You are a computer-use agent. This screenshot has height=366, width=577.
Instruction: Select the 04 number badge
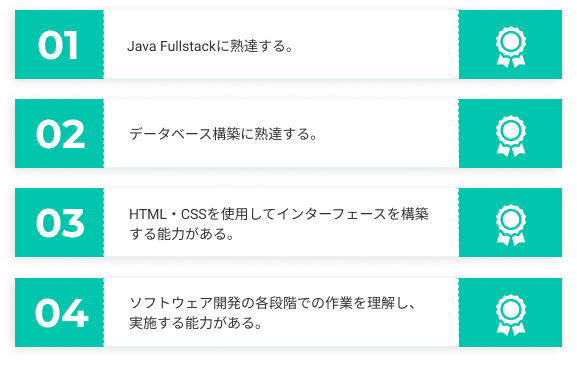59,313
